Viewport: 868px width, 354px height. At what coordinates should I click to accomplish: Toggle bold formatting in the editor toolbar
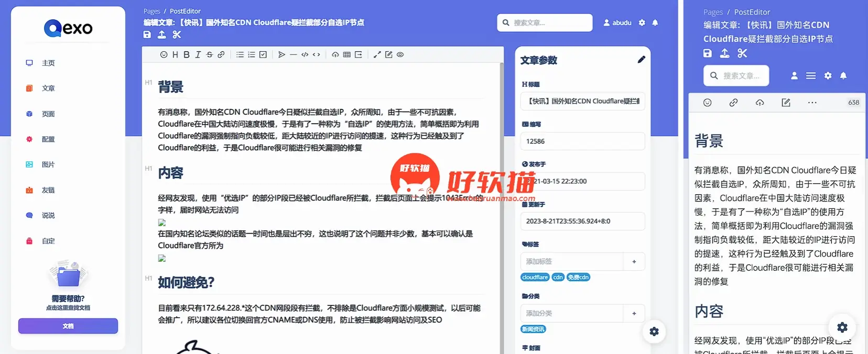[186, 54]
